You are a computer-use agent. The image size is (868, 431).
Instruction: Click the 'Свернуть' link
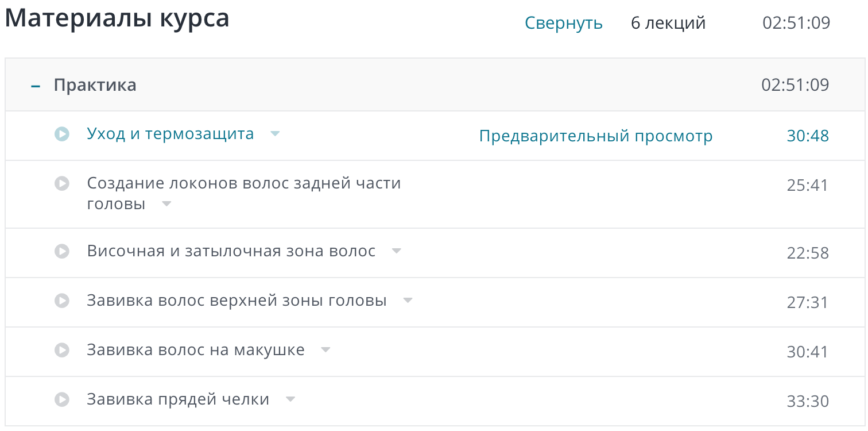tap(563, 23)
